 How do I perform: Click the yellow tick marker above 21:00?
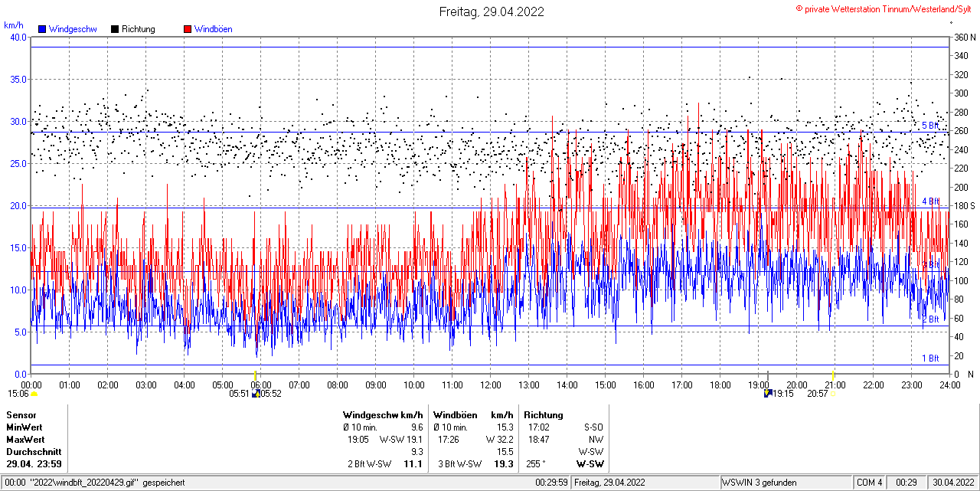834,375
